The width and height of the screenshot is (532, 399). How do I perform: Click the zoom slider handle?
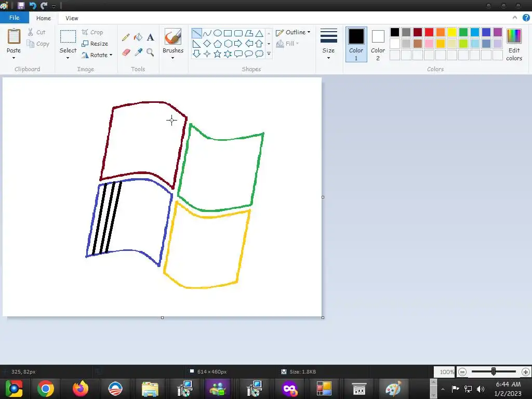tap(494, 372)
